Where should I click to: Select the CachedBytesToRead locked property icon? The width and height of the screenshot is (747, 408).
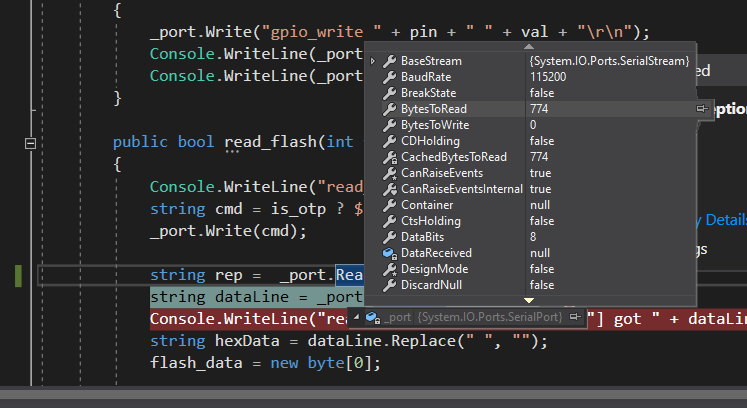pos(390,157)
